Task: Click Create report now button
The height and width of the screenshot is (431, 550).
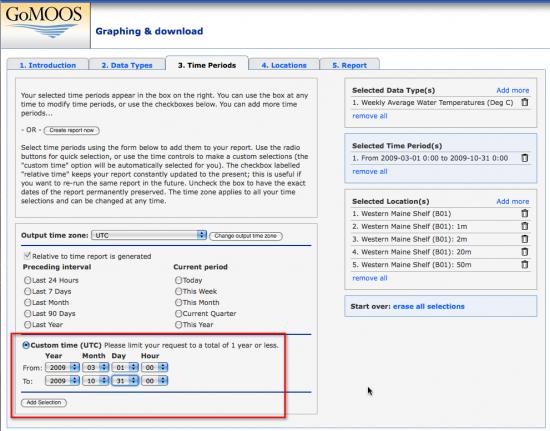Action: [72, 130]
